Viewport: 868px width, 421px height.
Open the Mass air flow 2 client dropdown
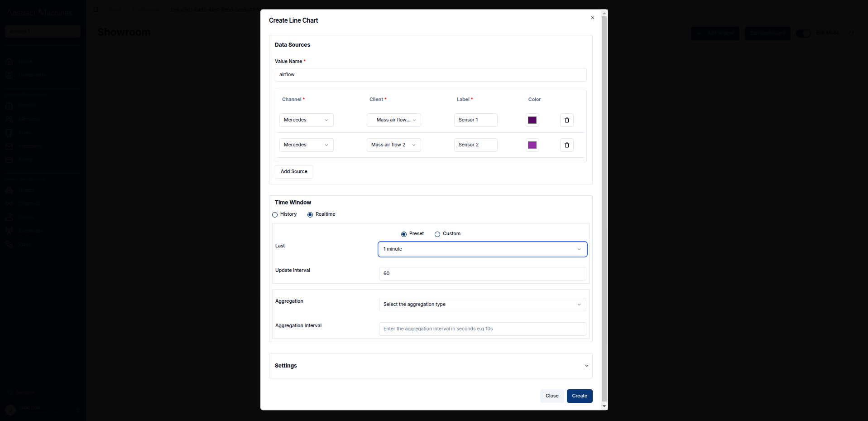(394, 145)
